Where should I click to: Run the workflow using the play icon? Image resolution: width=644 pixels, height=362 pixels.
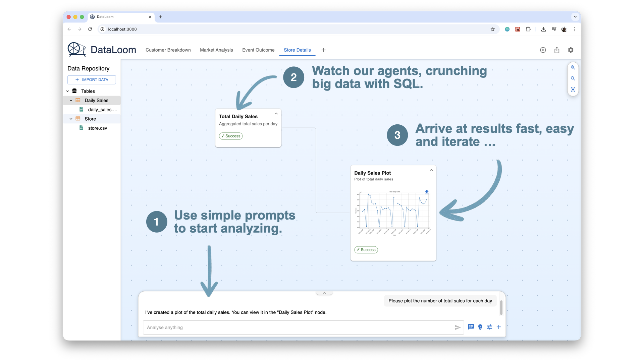[x=543, y=50]
